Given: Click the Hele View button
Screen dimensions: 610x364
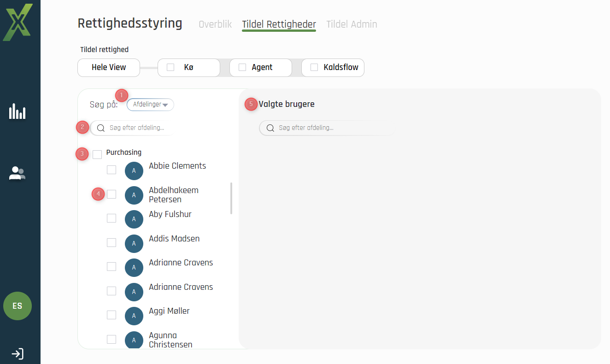Looking at the screenshot, I should click(109, 67).
